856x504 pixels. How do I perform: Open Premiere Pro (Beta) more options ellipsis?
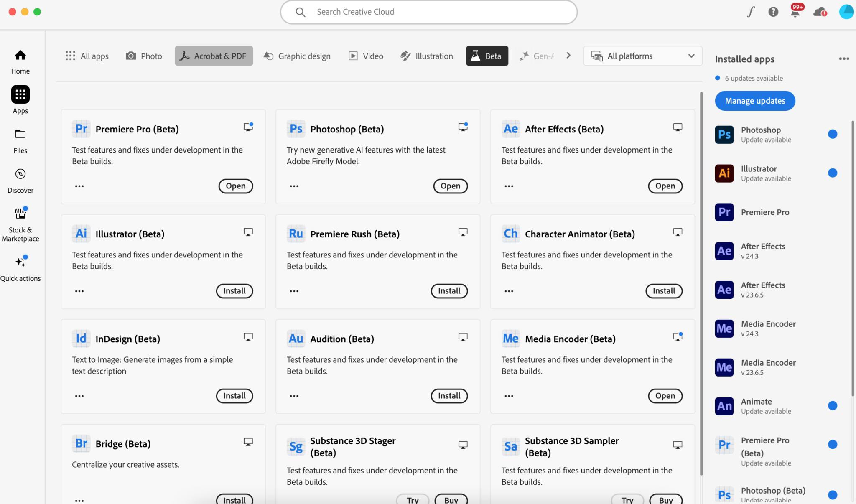click(79, 186)
